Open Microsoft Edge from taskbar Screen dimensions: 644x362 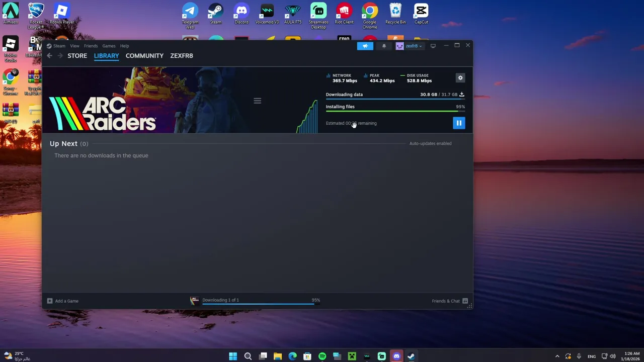click(x=292, y=356)
